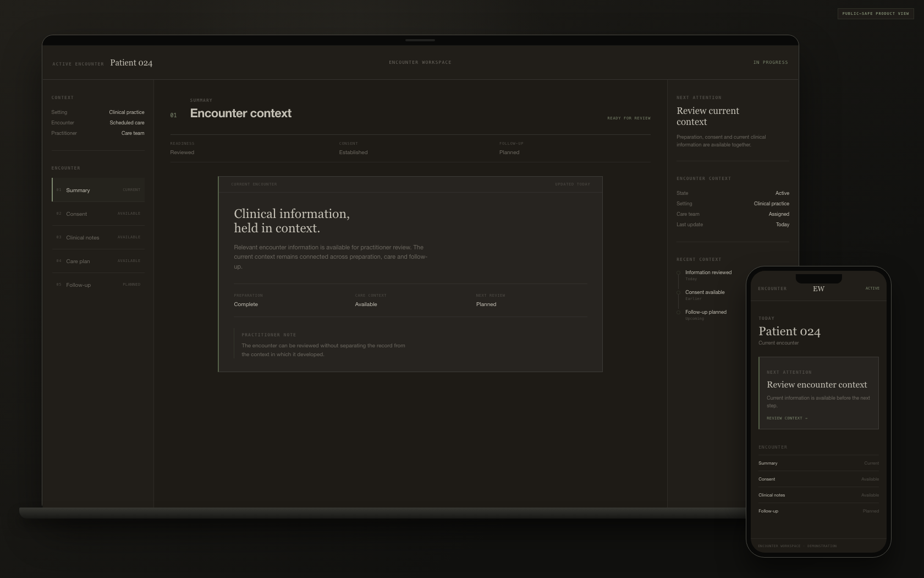Select Clinical notes in the laptop sidebar
Image resolution: width=924 pixels, height=578 pixels.
[x=98, y=237]
